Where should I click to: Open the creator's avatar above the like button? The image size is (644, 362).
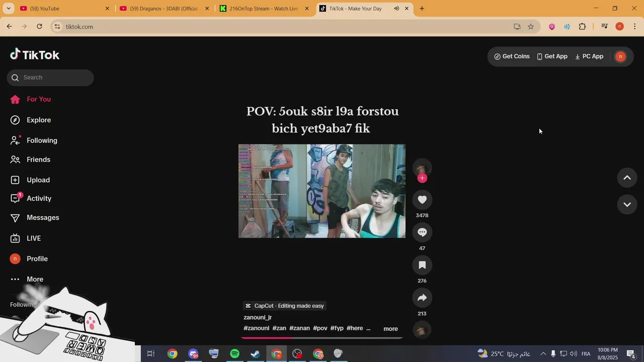pos(422,168)
